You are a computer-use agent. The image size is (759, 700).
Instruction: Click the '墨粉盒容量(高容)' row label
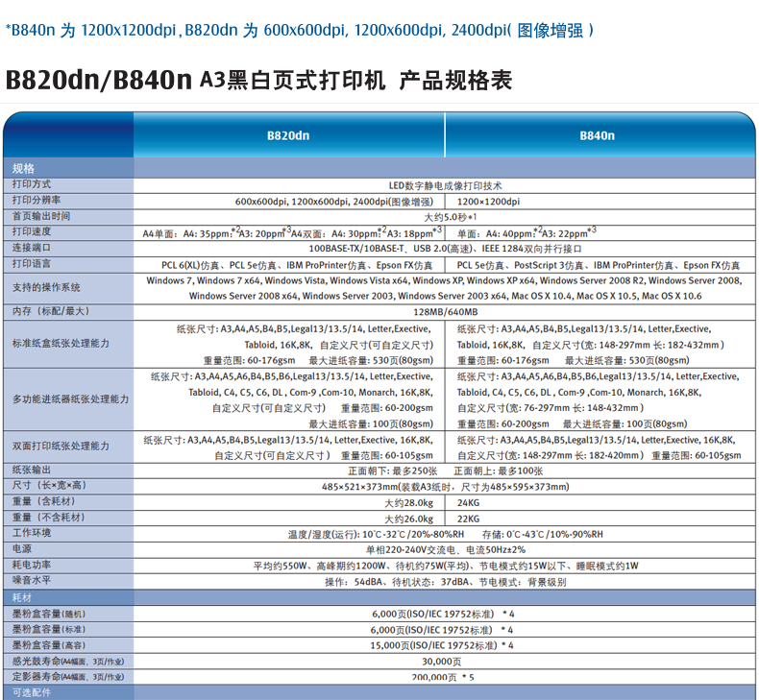tap(48, 645)
